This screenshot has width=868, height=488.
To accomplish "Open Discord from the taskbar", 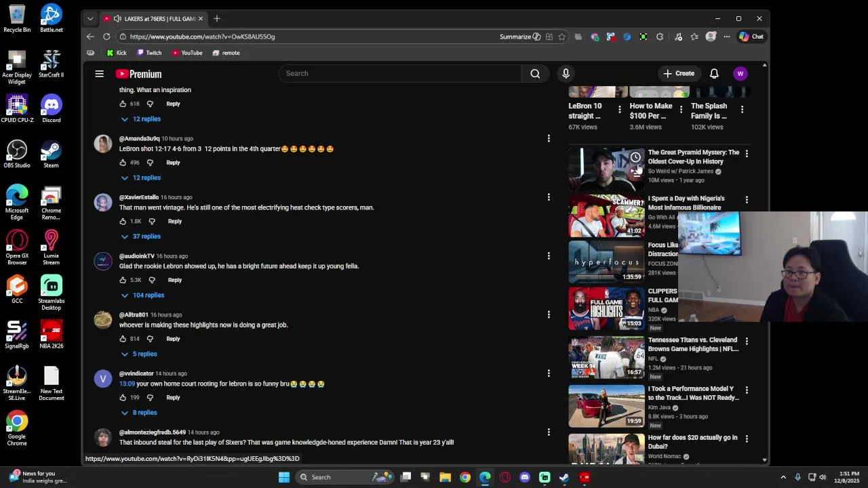I will 525,477.
